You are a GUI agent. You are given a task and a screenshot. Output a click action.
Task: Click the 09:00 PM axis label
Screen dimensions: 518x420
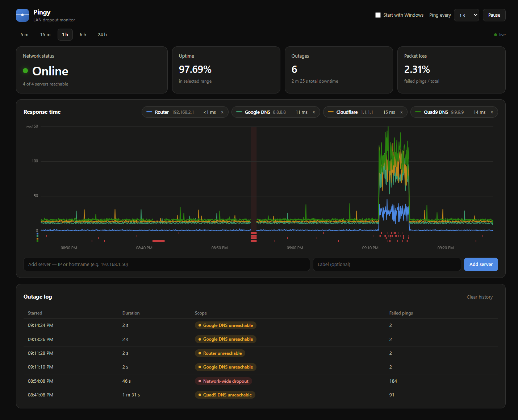point(295,248)
